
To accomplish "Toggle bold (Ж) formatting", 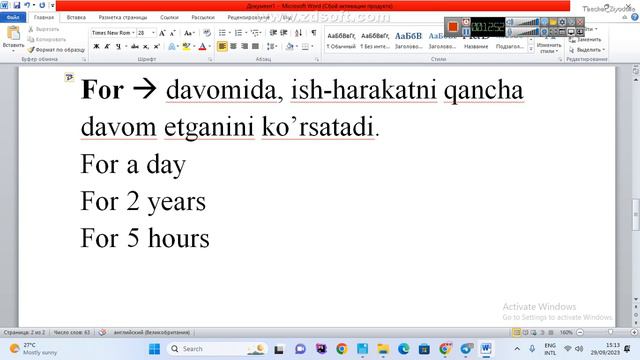I will coord(96,47).
